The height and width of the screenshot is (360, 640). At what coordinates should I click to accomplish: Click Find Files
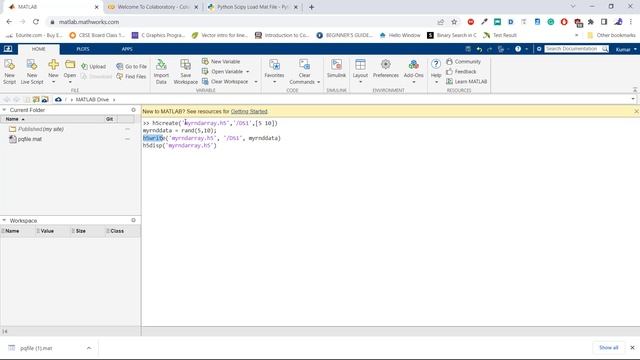pyautogui.click(x=131, y=76)
